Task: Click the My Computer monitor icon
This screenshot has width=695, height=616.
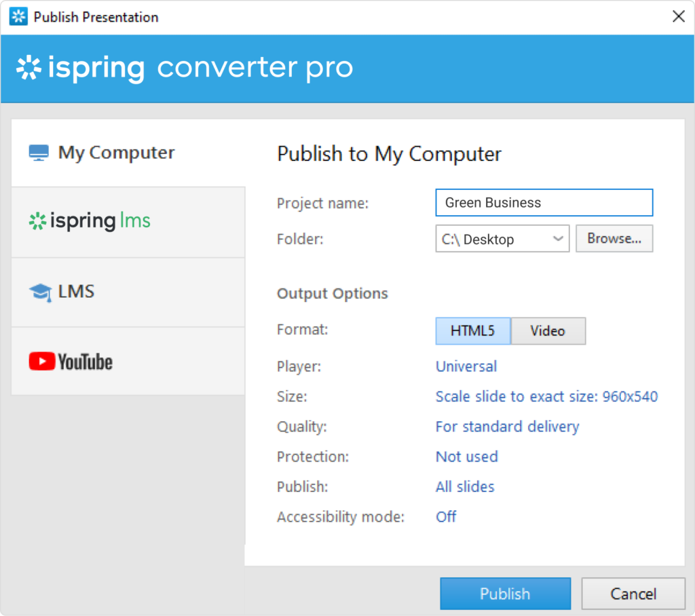Action: coord(39,153)
